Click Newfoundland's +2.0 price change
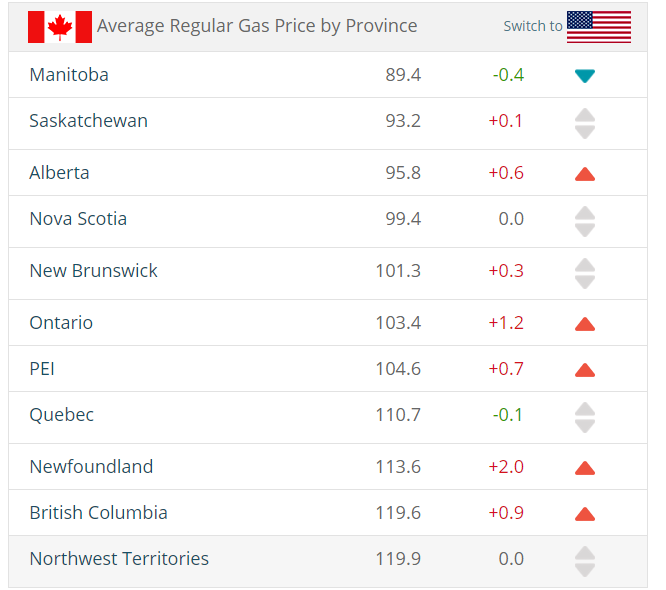The height and width of the screenshot is (590, 666). coord(506,467)
